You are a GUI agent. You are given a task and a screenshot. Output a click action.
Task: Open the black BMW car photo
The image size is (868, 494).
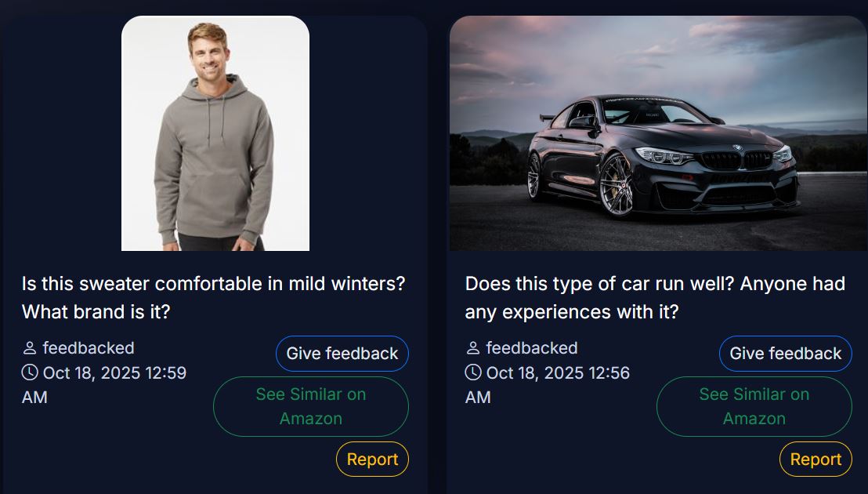pyautogui.click(x=658, y=133)
